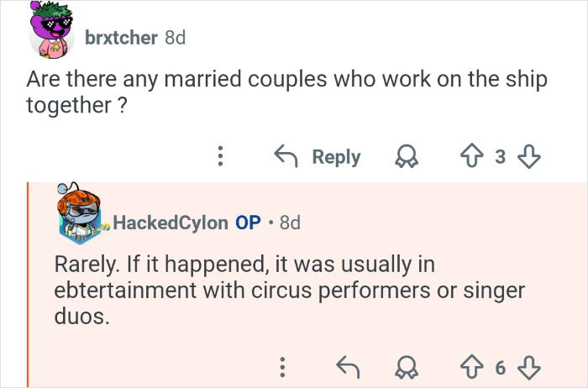Screen dimensions: 588x388
Task: Click the blue OP badge
Action: pos(248,223)
